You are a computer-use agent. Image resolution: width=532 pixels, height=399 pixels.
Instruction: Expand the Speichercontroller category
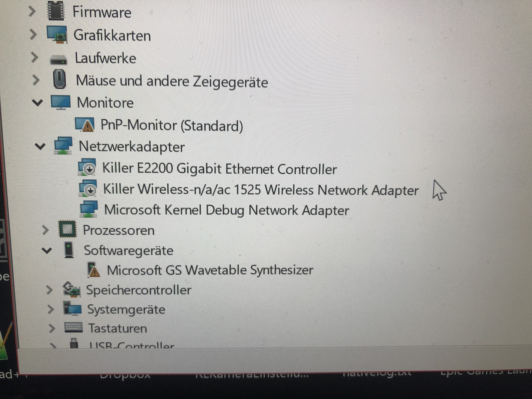(49, 290)
